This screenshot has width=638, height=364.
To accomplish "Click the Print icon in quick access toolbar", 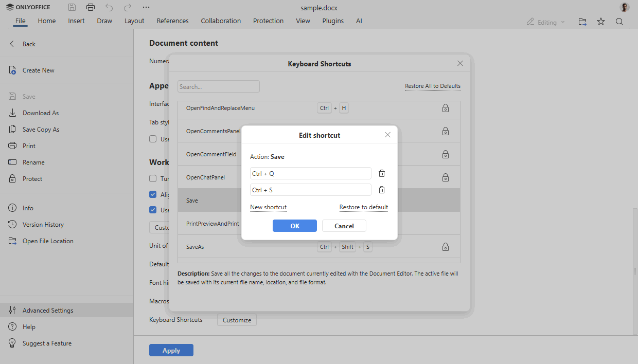I will tap(91, 7).
